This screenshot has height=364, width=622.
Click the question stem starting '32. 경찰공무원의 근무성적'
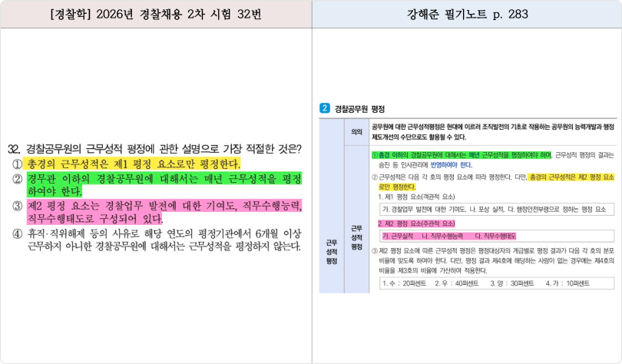click(154, 149)
